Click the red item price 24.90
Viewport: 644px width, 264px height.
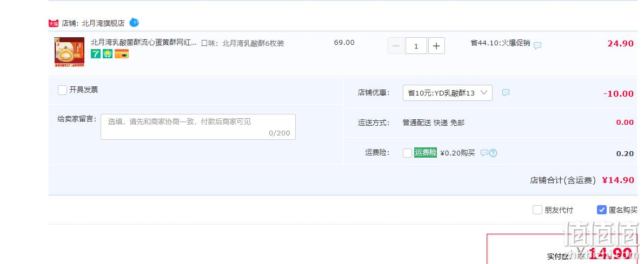click(621, 43)
